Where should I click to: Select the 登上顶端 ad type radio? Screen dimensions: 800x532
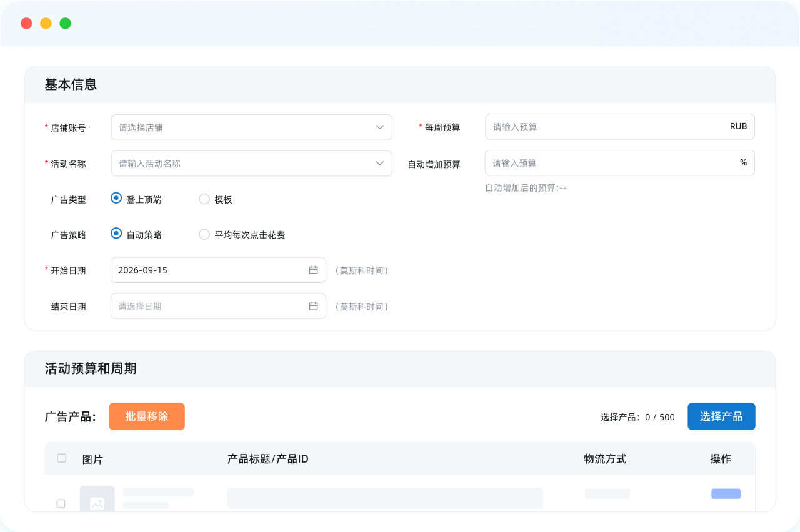[x=116, y=199]
